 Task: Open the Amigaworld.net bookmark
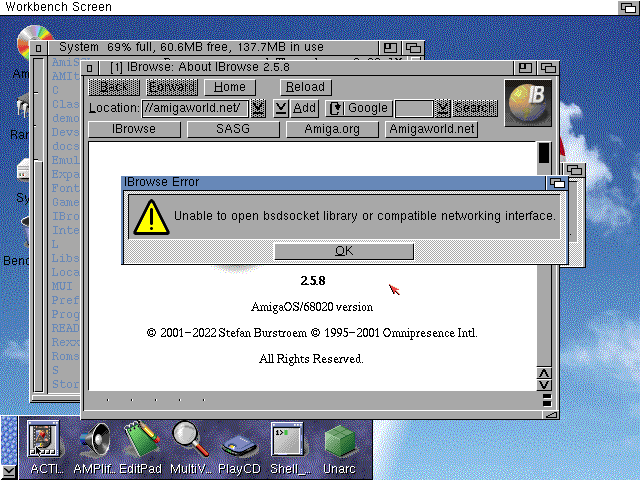pyautogui.click(x=431, y=129)
